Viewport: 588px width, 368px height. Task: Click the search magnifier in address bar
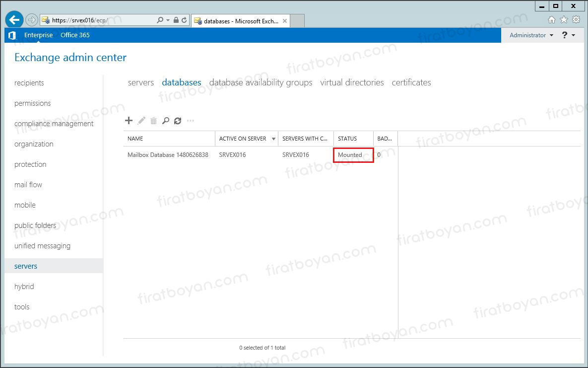[x=160, y=20]
